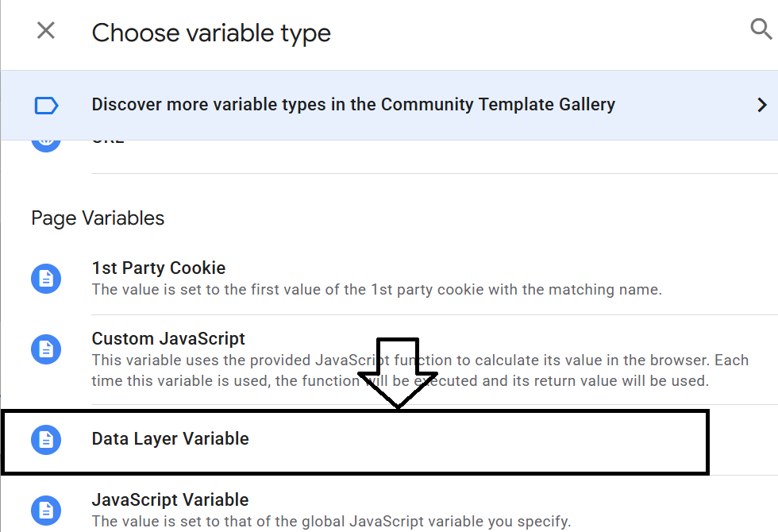Image resolution: width=778 pixels, height=532 pixels.
Task: Click the JavaScript Variable document icon
Action: [46, 510]
